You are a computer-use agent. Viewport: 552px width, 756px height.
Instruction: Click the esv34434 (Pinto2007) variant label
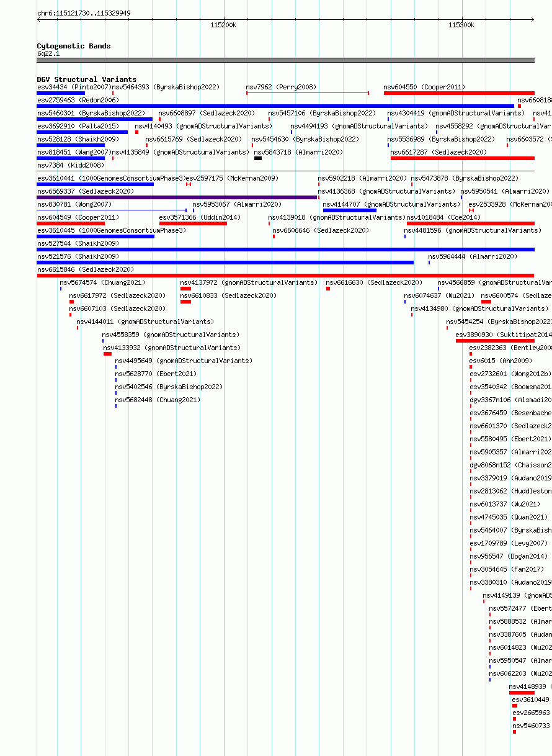click(x=74, y=88)
